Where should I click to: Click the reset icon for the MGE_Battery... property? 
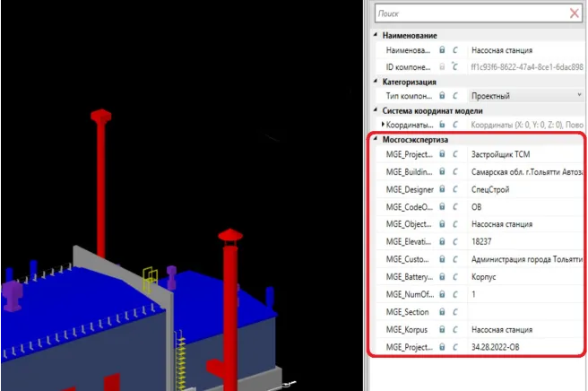[455, 277]
